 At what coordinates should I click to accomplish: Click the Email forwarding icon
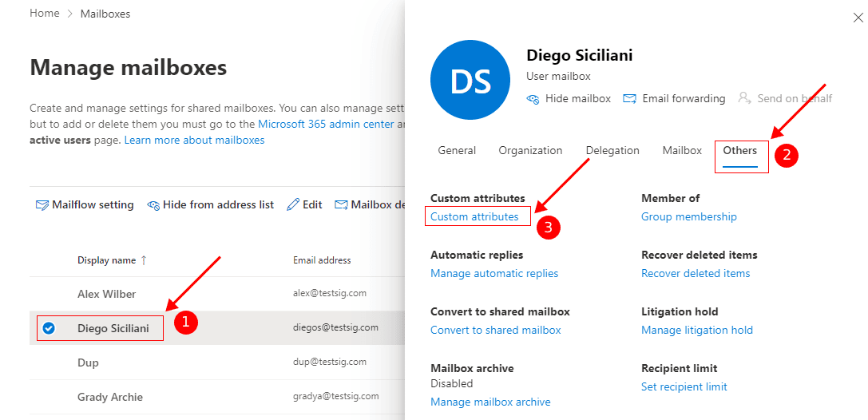coord(629,98)
